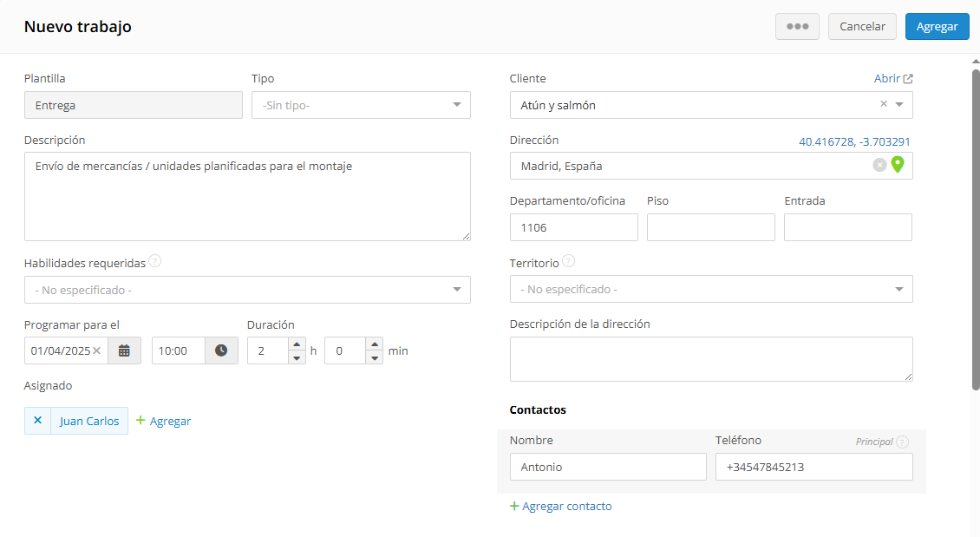Click the Agregar contacto link
This screenshot has width=980, height=537.
(567, 507)
